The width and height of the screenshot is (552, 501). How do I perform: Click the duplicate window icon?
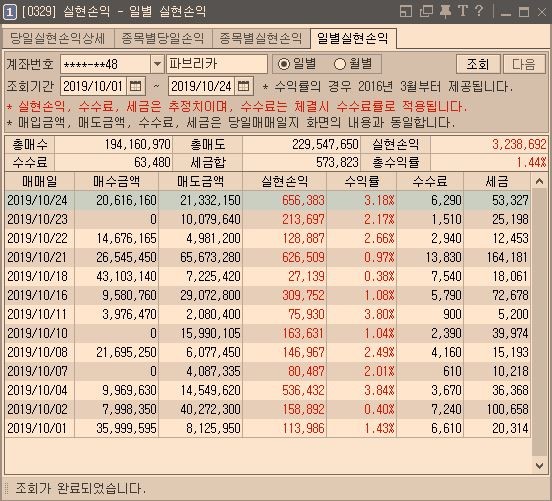click(x=426, y=12)
